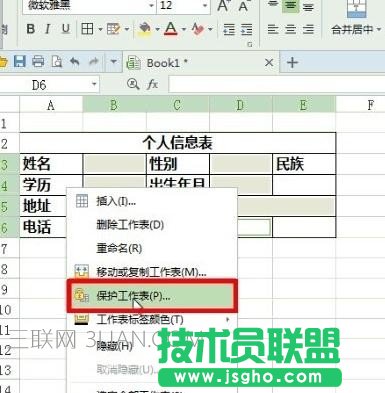Open fill color dropdown arrow

click(157, 30)
